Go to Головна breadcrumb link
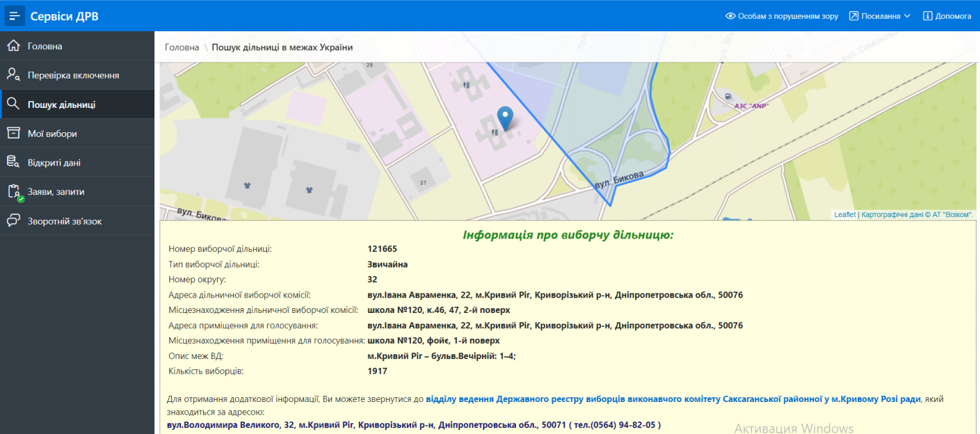Screen dimensions: 980x434 click(x=182, y=47)
